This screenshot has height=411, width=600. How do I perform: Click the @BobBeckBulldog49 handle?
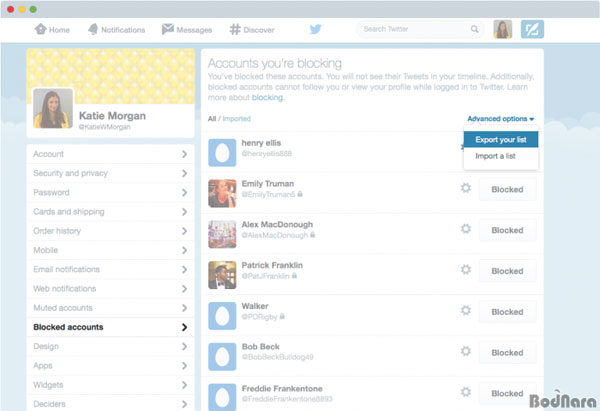[277, 357]
